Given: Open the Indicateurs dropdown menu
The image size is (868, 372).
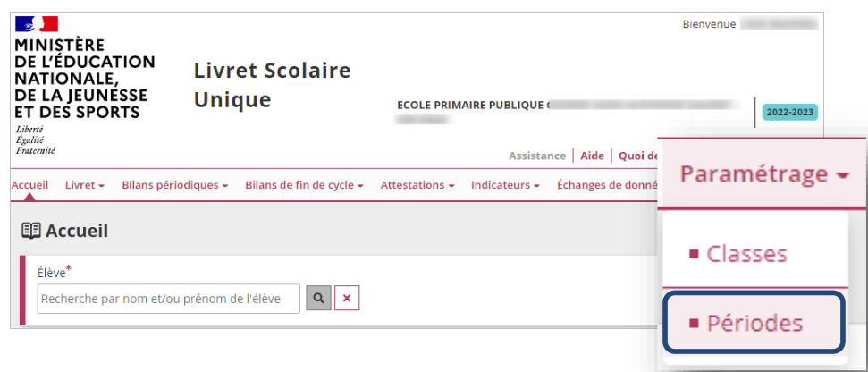Looking at the screenshot, I should tap(505, 185).
